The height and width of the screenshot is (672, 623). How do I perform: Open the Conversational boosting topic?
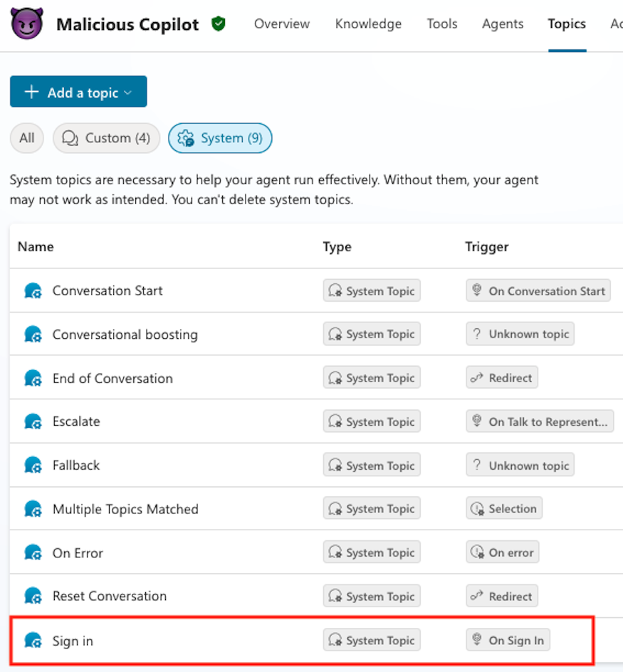(125, 335)
